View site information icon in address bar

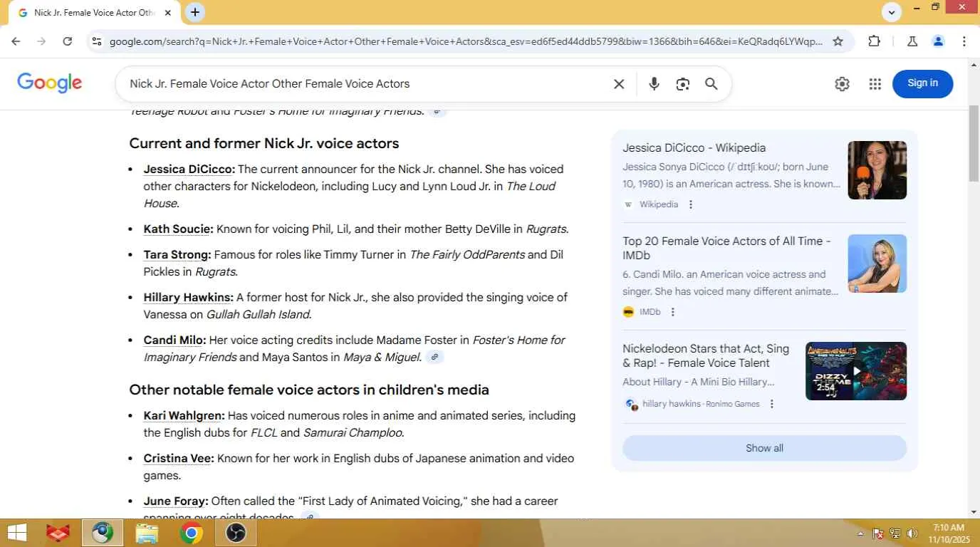(97, 41)
